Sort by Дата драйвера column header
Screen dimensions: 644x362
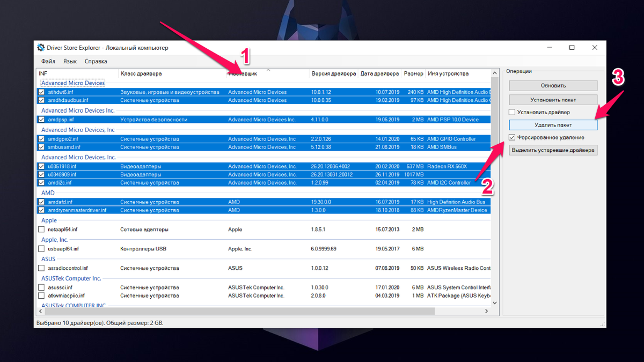pos(380,73)
